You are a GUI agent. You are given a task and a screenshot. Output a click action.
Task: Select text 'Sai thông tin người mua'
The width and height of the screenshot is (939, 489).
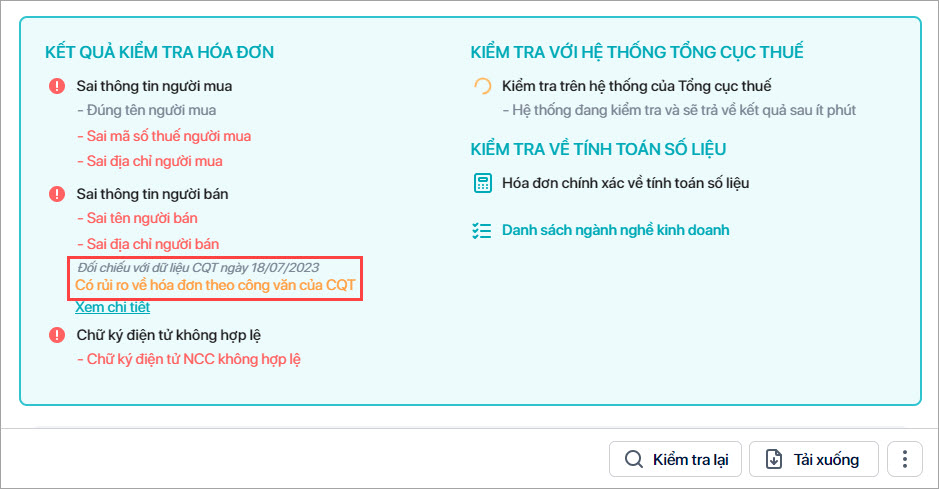click(155, 86)
